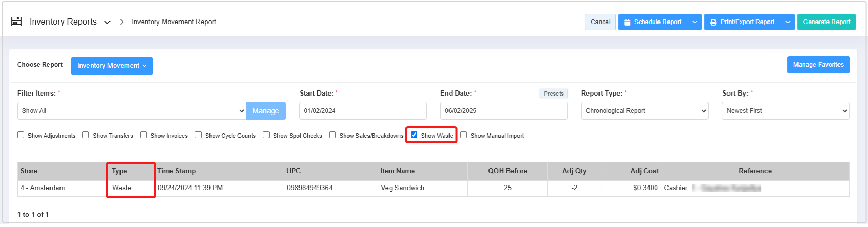Check the Show Manual Import option
Viewport: 868px width, 227px height.
[464, 135]
